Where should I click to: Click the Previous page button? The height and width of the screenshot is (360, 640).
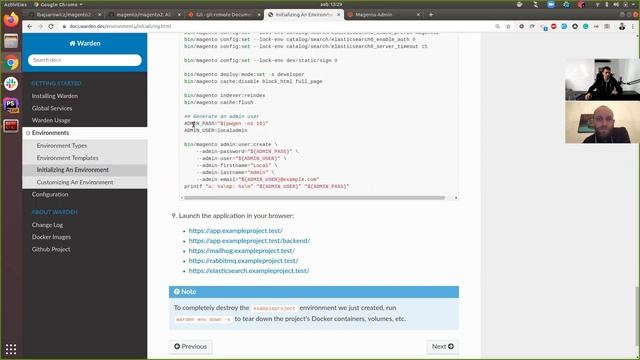(x=190, y=347)
